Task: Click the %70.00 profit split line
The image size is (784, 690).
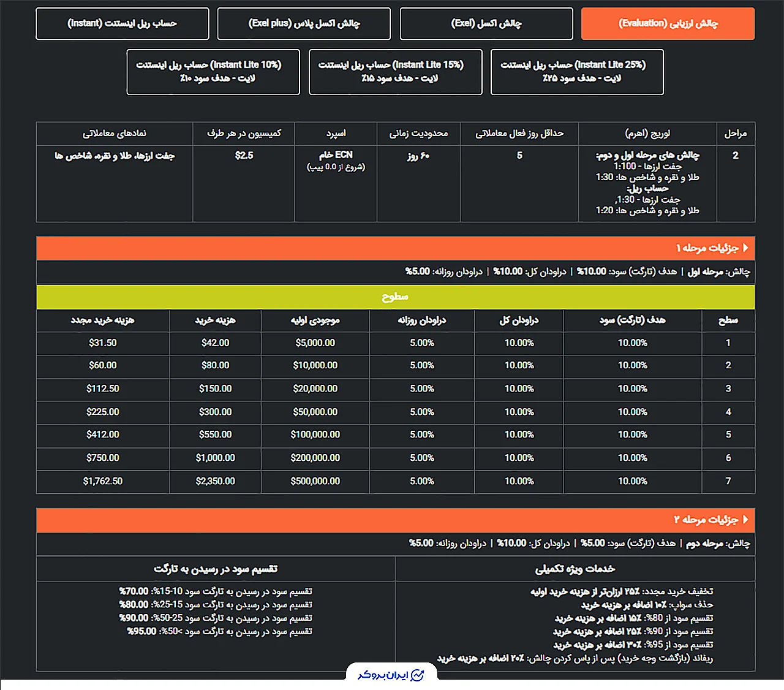Action: click(x=216, y=592)
